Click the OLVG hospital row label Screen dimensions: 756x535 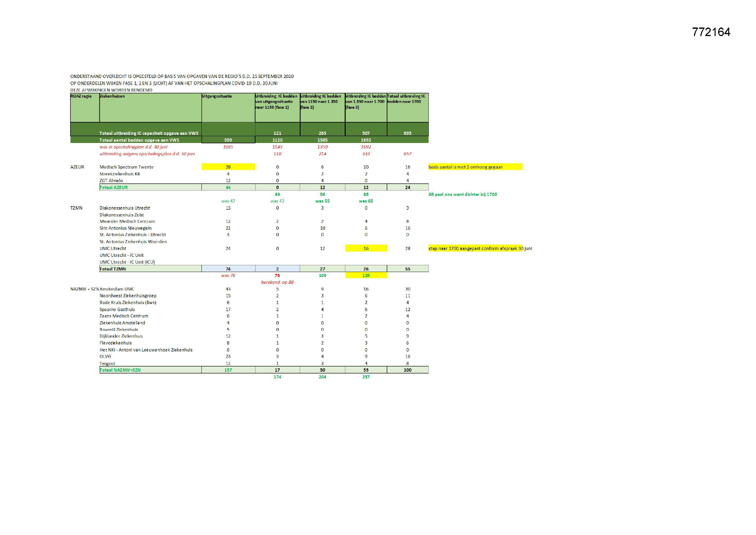tap(105, 356)
